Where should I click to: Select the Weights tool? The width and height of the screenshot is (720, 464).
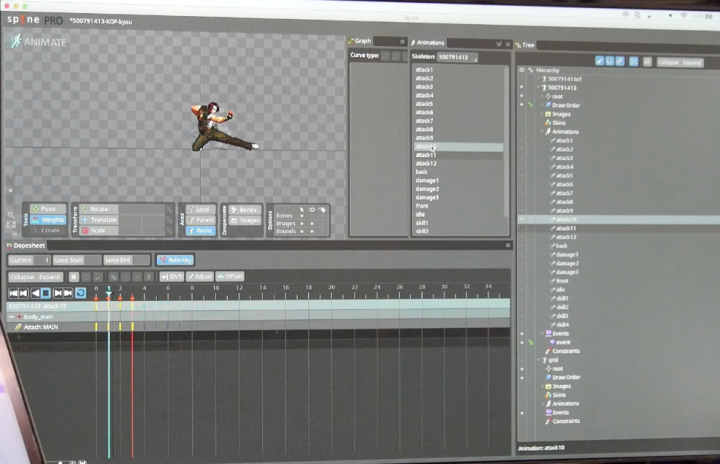[49, 220]
